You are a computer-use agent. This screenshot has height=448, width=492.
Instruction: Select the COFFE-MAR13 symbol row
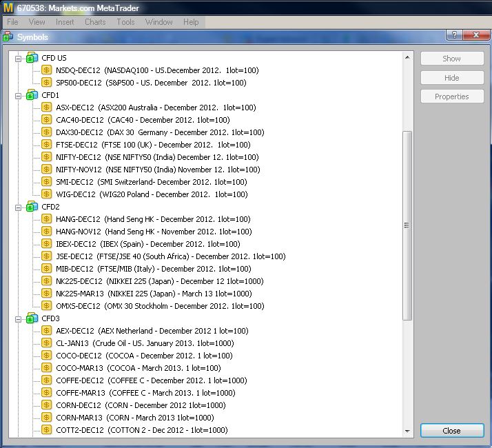pos(145,393)
